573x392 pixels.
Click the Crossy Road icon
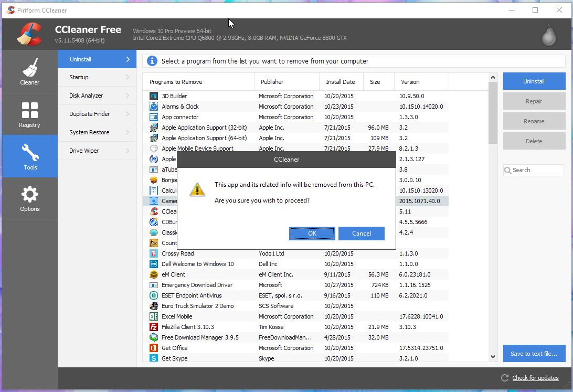(x=154, y=253)
